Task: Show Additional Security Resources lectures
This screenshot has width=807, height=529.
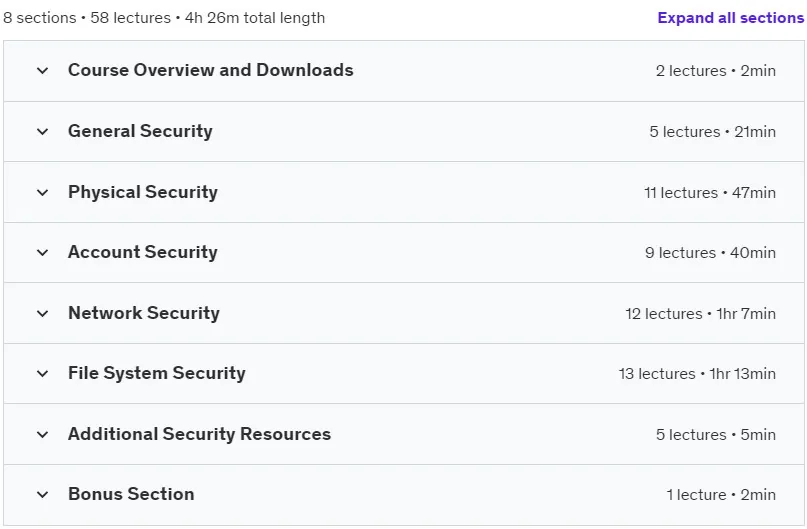Action: pos(199,434)
